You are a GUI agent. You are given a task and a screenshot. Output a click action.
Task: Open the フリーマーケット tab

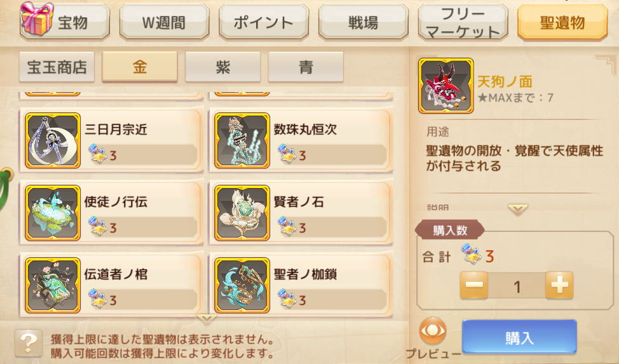463,22
